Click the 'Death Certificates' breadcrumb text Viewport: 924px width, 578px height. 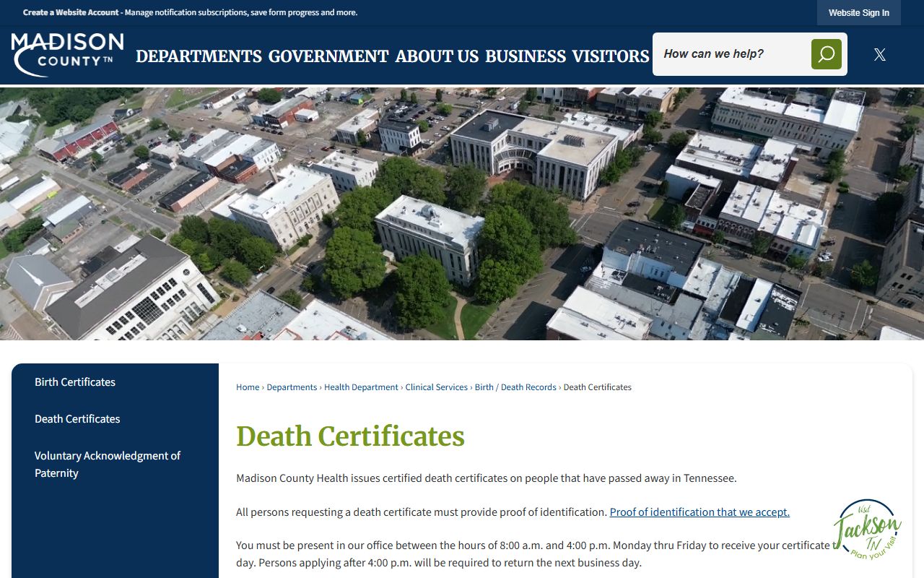(x=598, y=387)
